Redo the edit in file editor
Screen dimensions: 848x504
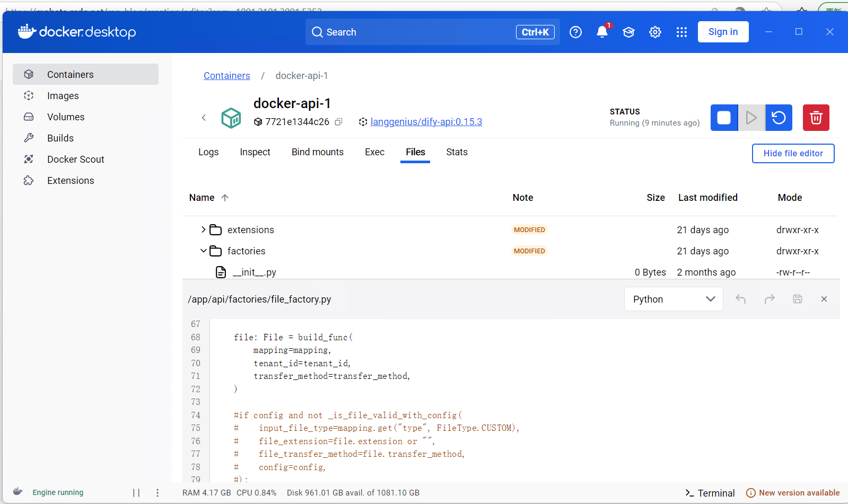pyautogui.click(x=770, y=299)
